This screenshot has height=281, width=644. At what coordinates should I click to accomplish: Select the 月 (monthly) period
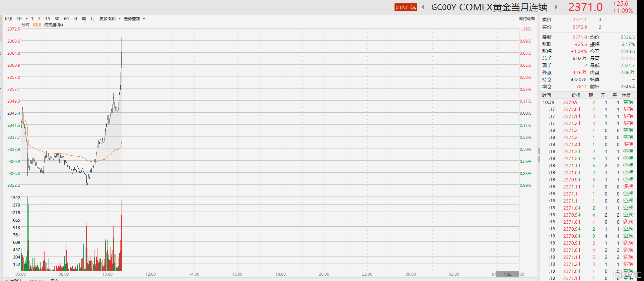(x=93, y=19)
